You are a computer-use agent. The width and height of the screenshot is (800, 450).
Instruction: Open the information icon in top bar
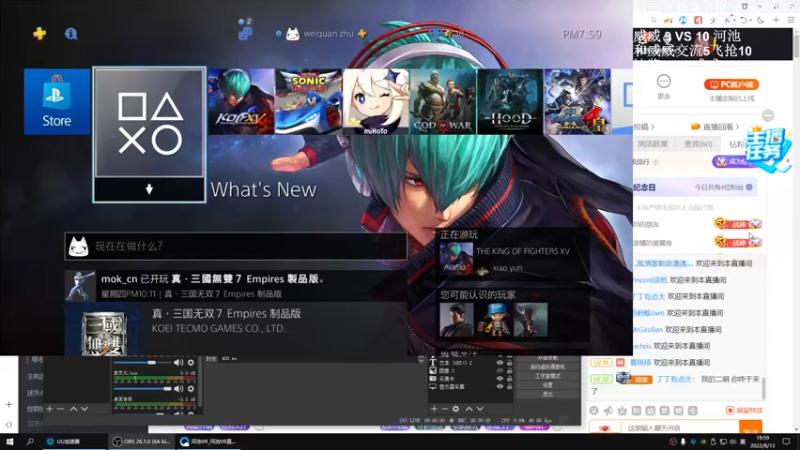[x=71, y=34]
